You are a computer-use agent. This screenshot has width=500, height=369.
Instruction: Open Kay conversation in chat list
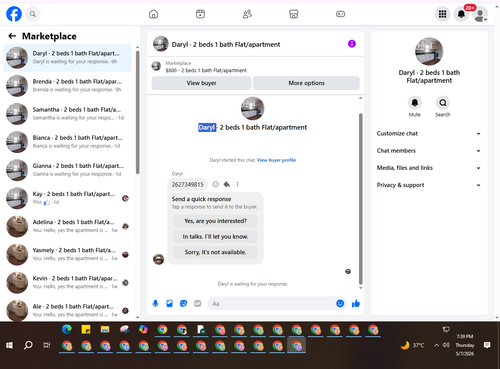pyautogui.click(x=67, y=198)
